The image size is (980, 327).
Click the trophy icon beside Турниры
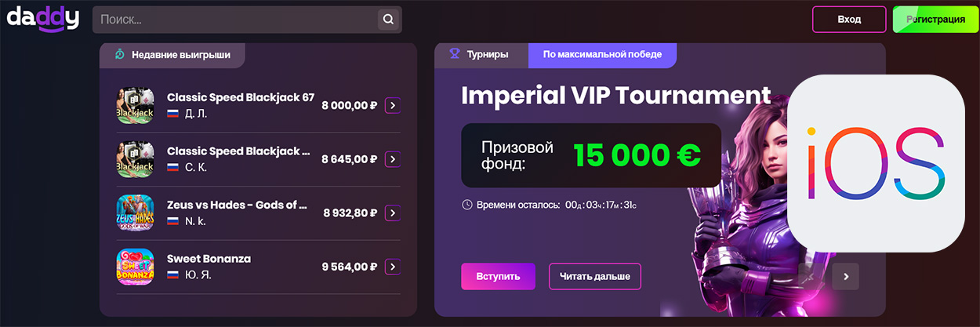coord(454,54)
